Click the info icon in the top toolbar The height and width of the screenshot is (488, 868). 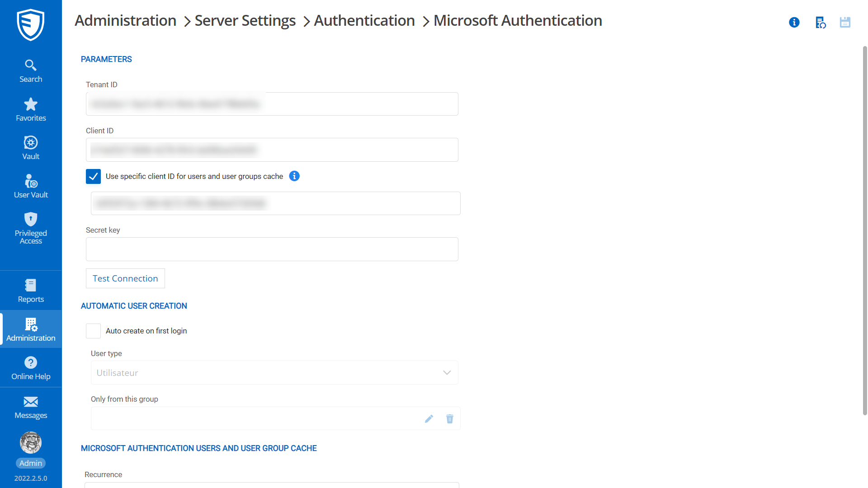pyautogui.click(x=794, y=22)
